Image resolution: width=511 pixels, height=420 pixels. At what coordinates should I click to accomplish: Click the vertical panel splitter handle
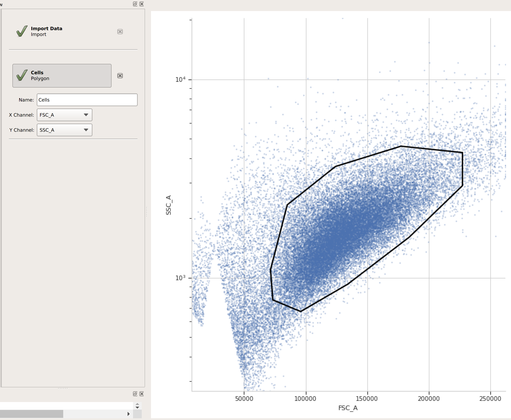[x=147, y=212]
